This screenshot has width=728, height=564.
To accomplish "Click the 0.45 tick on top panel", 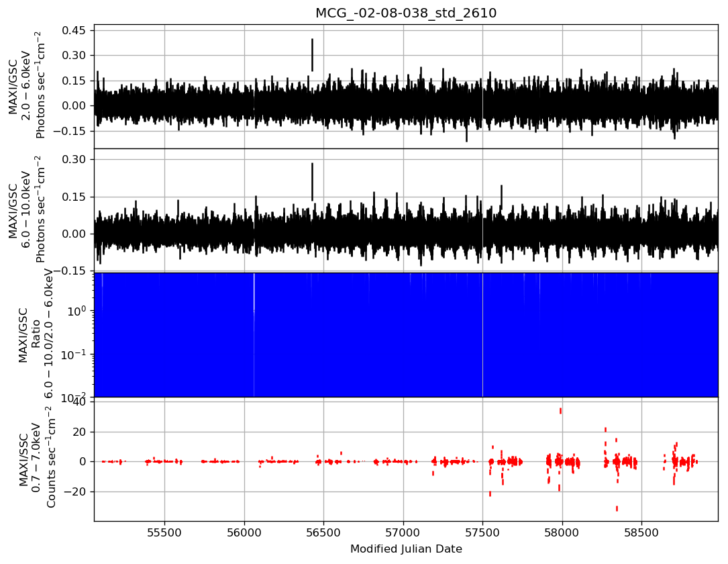I will tap(74, 31).
